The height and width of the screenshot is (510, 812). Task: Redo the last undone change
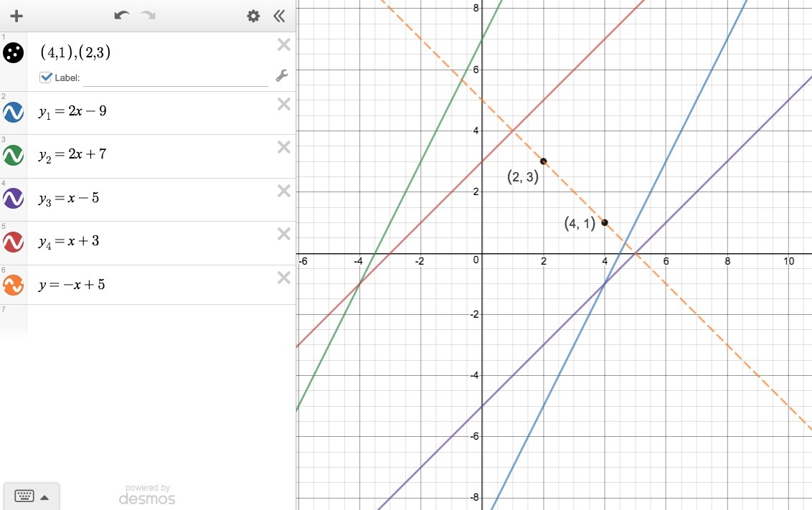point(148,16)
